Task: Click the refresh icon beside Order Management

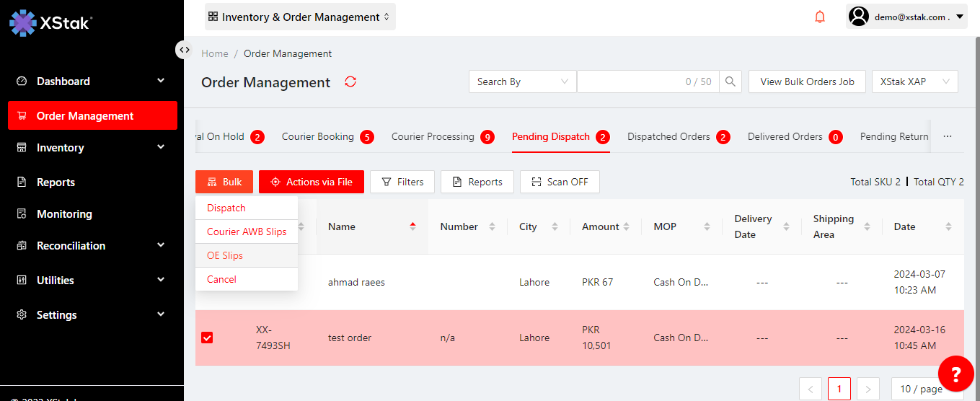Action: pos(350,81)
